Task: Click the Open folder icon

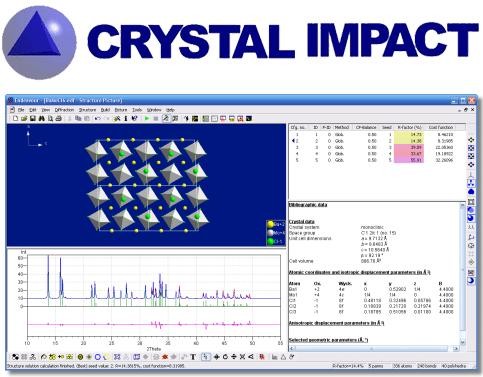Action: pyautogui.click(x=24, y=118)
